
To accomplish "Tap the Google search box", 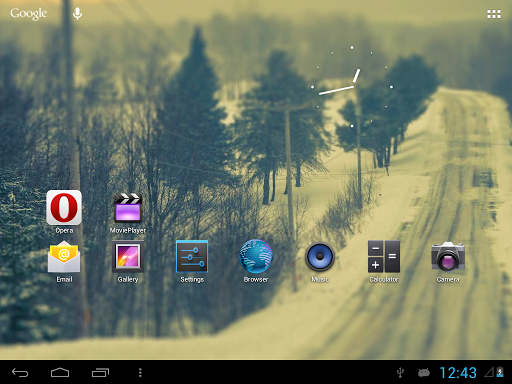I will pyautogui.click(x=29, y=14).
